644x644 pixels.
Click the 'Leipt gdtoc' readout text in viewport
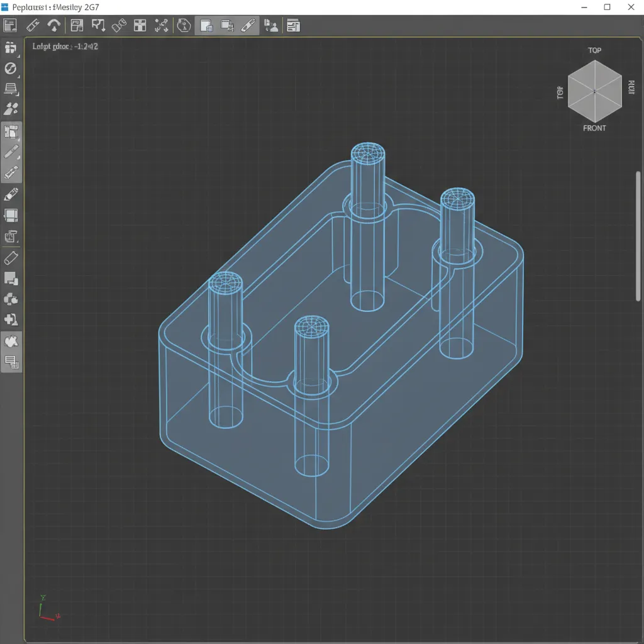pos(65,47)
